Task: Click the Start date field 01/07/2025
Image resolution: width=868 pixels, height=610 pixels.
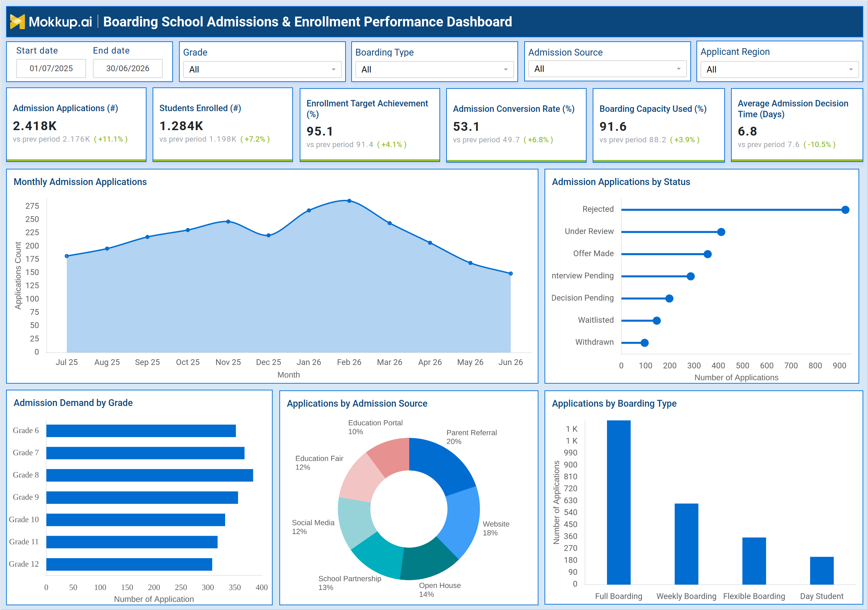Action: [51, 68]
